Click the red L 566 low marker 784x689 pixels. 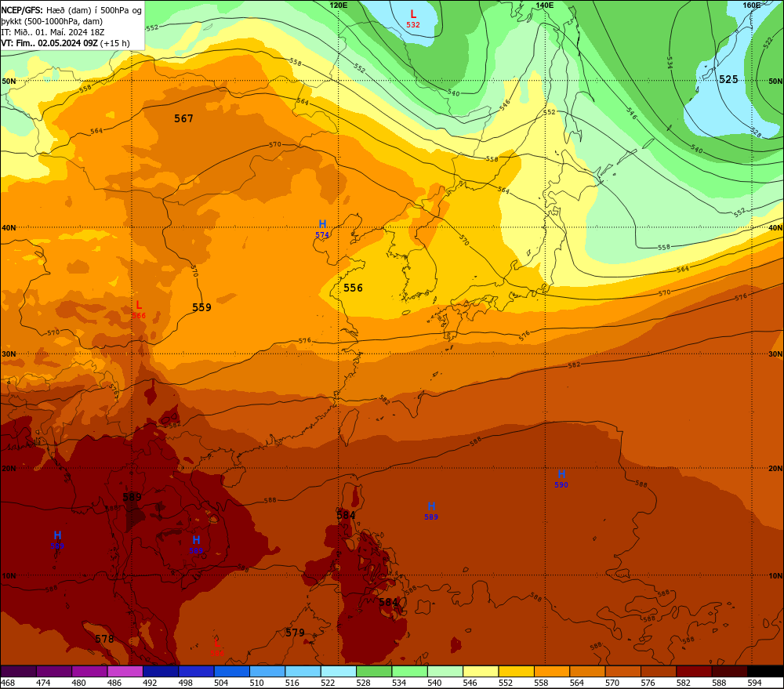139,310
